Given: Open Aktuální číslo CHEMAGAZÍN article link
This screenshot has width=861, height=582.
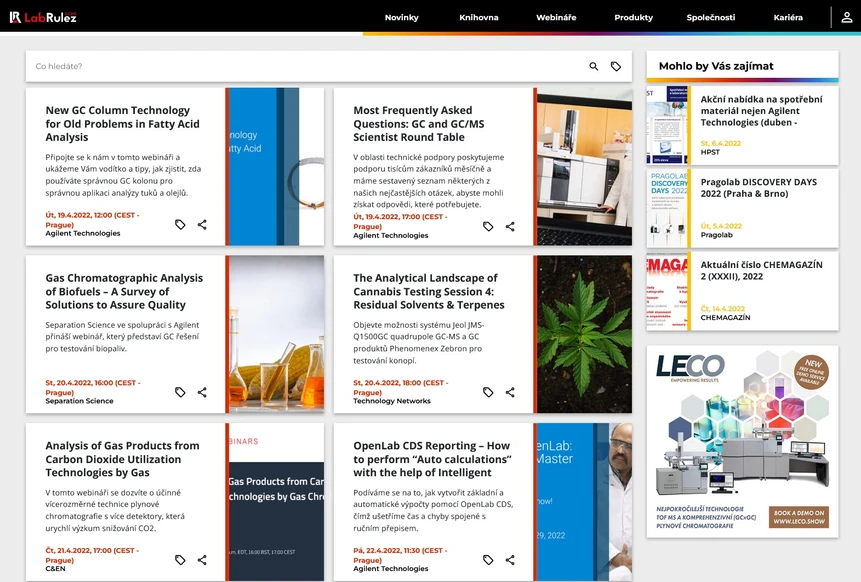Looking at the screenshot, I should (759, 271).
